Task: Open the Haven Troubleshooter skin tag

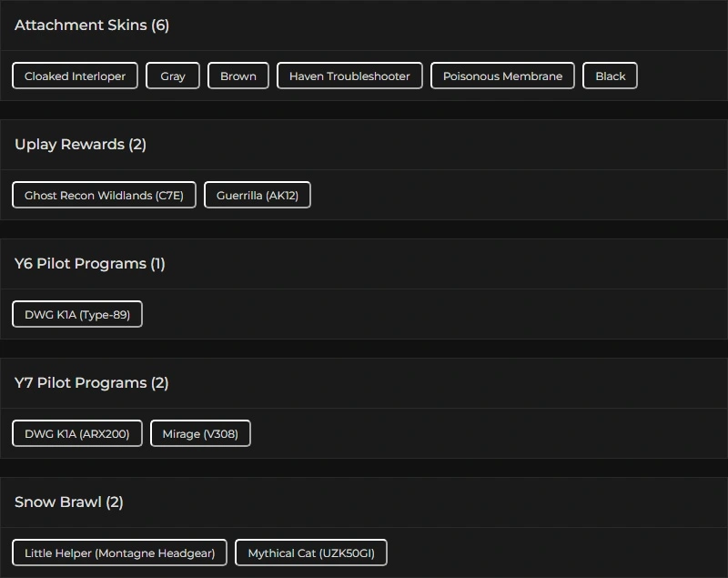Action: click(x=349, y=76)
